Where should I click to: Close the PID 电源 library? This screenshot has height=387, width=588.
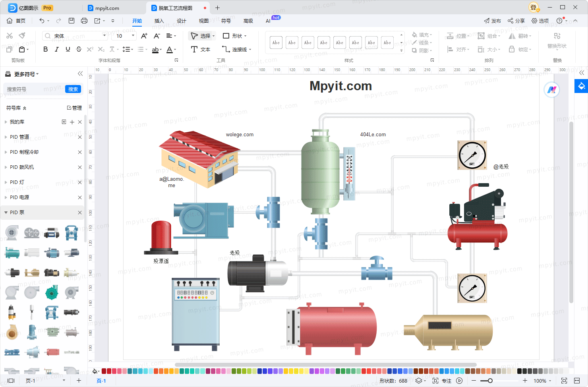[80, 197]
